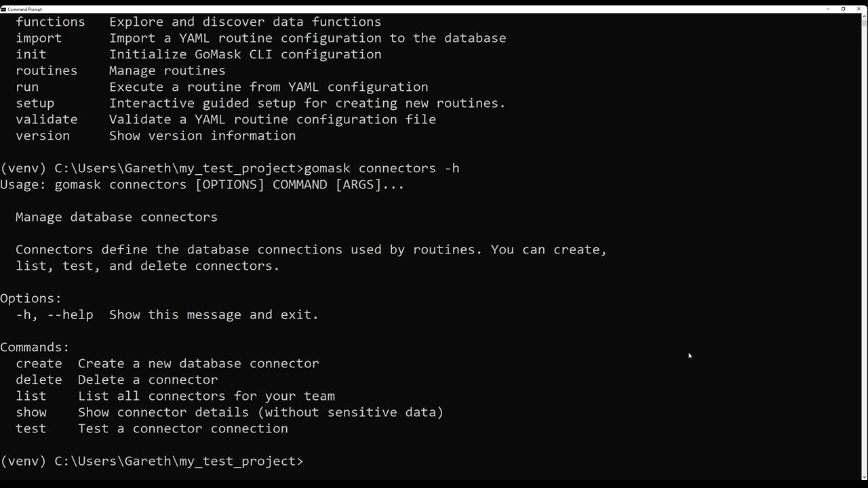Open the Command Prompt system menu icon

3,9
